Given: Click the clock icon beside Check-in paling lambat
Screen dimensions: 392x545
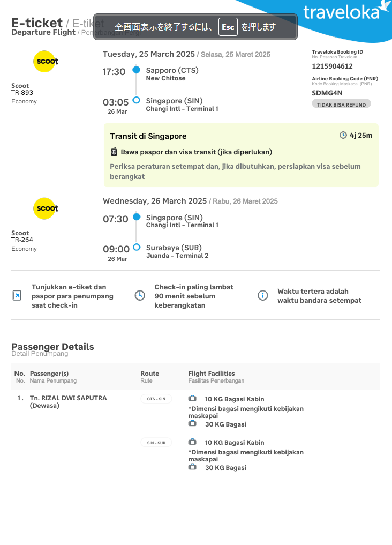Looking at the screenshot, I should pyautogui.click(x=140, y=296).
